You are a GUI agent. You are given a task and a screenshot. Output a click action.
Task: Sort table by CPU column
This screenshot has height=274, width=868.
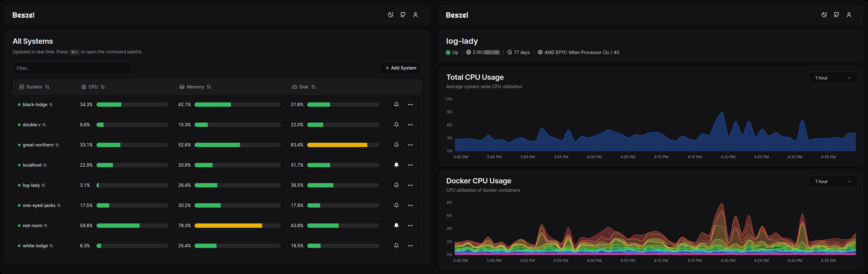coord(93,87)
